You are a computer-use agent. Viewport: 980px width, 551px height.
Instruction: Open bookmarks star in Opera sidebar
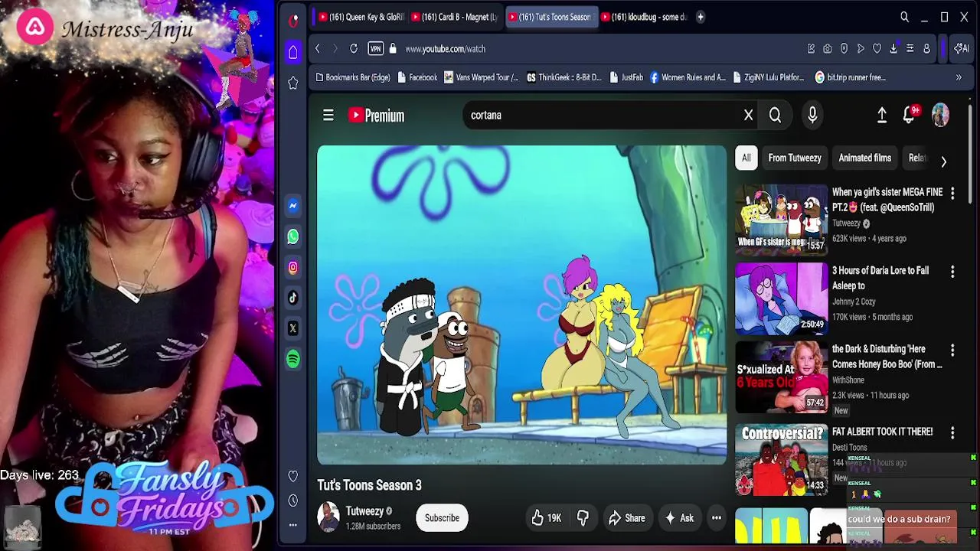pyautogui.click(x=293, y=83)
